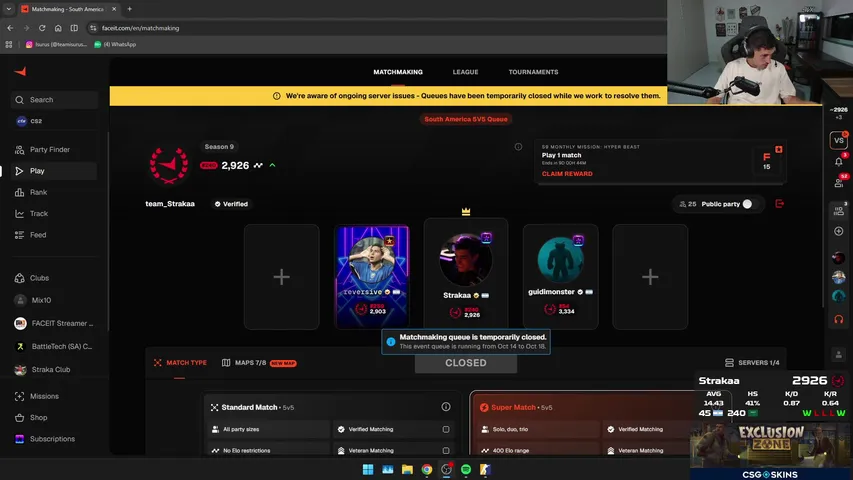Image resolution: width=853 pixels, height=480 pixels.
Task: Open File Explorer from the taskbar
Action: click(x=407, y=469)
